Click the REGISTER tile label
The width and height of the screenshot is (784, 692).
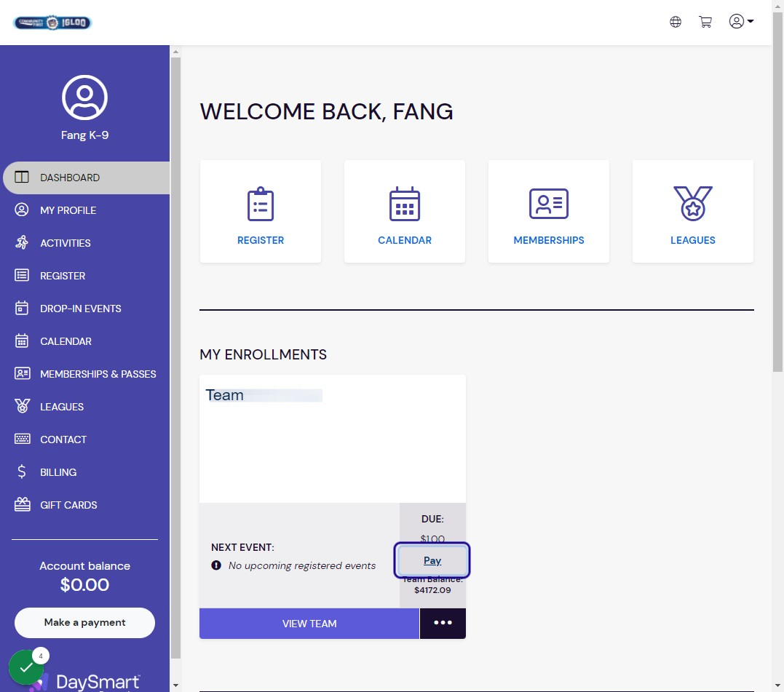point(261,240)
